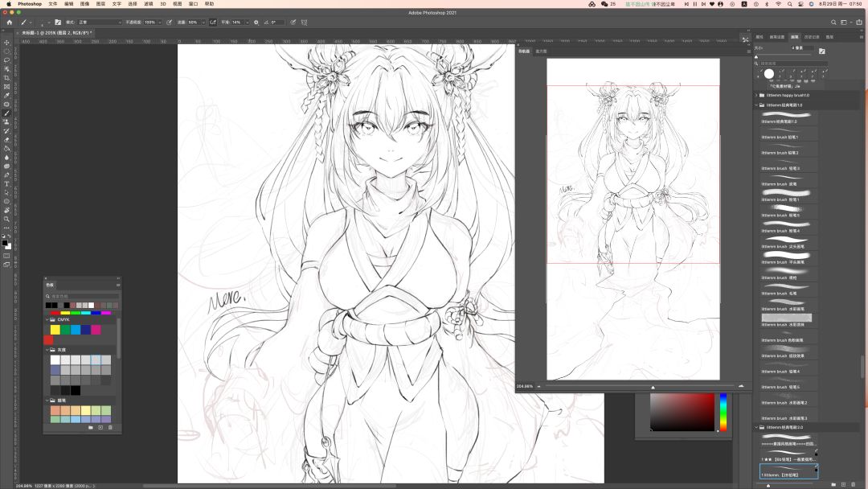Open the 文件 (File) menu
This screenshot has width=868, height=489.
click(x=52, y=4)
